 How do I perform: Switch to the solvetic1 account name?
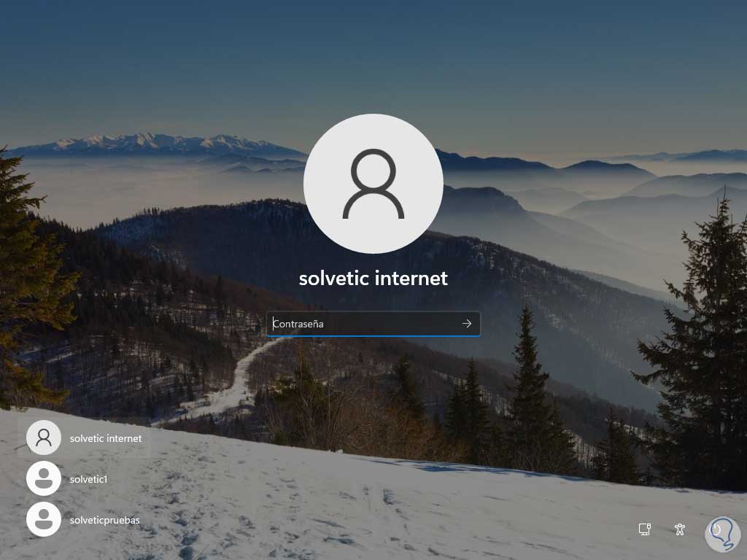[x=88, y=479]
